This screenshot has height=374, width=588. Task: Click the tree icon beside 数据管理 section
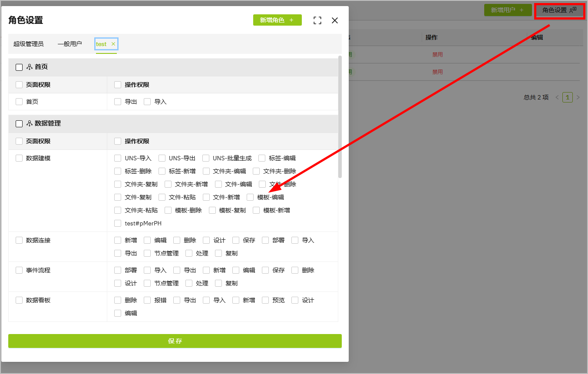(x=30, y=123)
